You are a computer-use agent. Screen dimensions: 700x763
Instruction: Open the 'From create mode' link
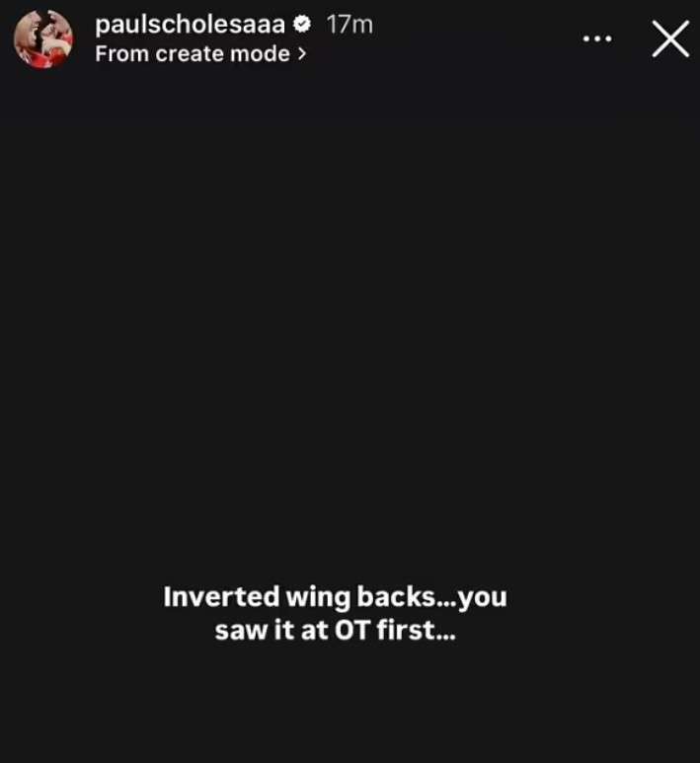pos(200,53)
